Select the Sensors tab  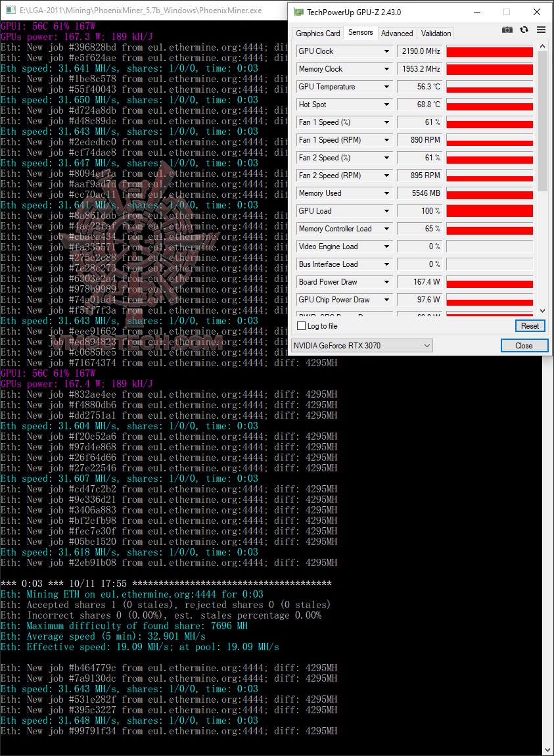360,32
